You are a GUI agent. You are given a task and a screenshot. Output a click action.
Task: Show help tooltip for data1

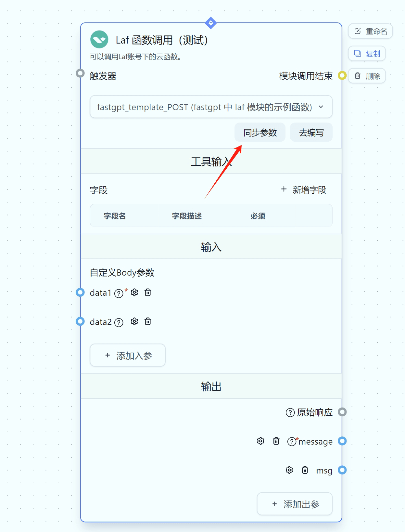pyautogui.click(x=119, y=293)
